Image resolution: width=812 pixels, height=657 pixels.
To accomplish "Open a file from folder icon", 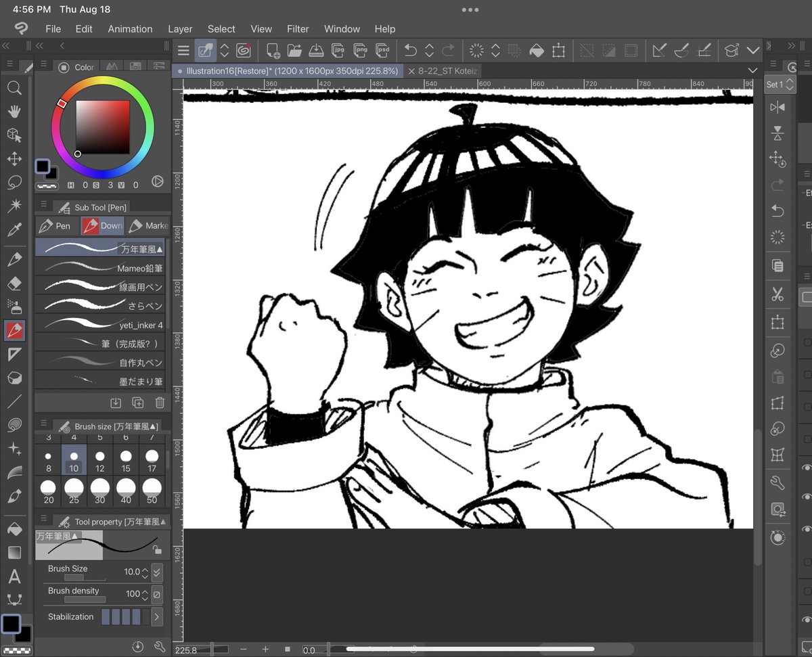I will [294, 51].
